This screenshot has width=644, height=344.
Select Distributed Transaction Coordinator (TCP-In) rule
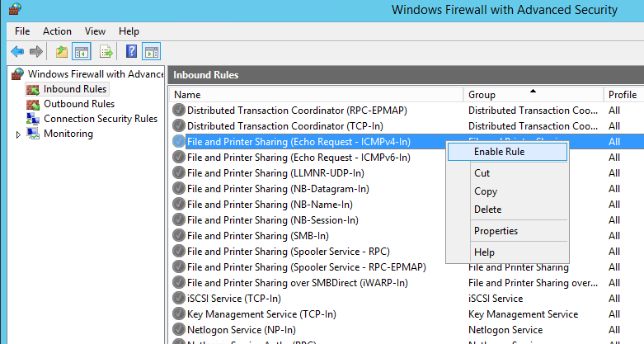[x=285, y=125]
